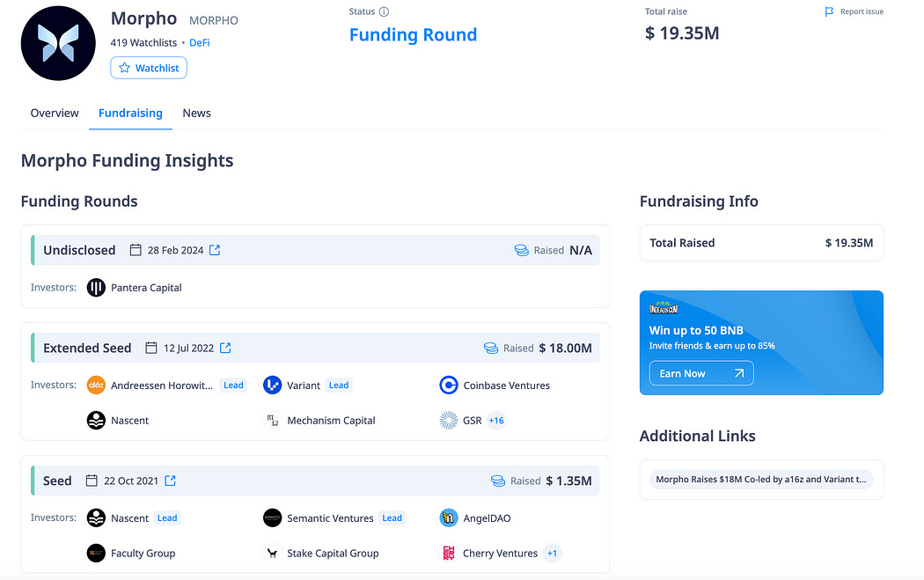Open the News tab

196,113
